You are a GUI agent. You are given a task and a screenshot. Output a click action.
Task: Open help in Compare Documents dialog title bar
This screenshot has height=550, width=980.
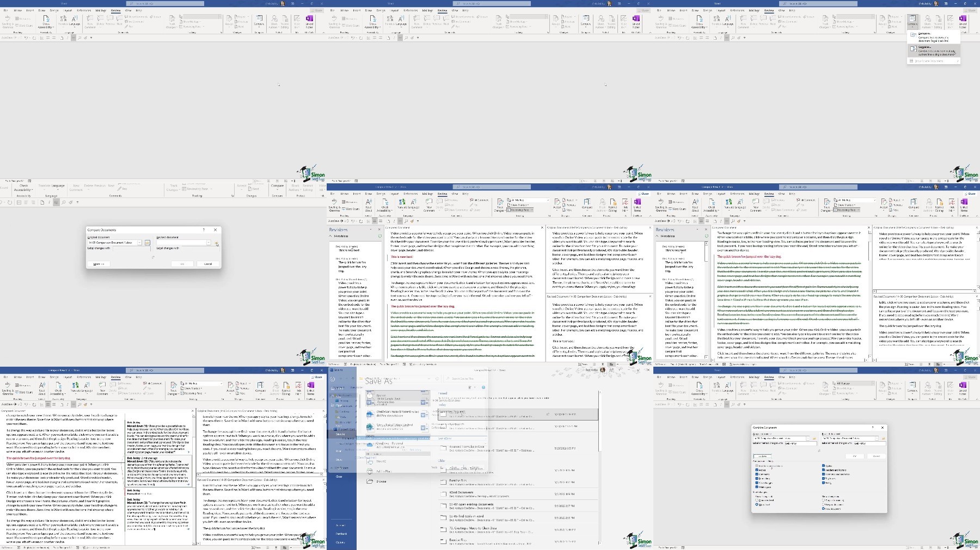click(204, 230)
